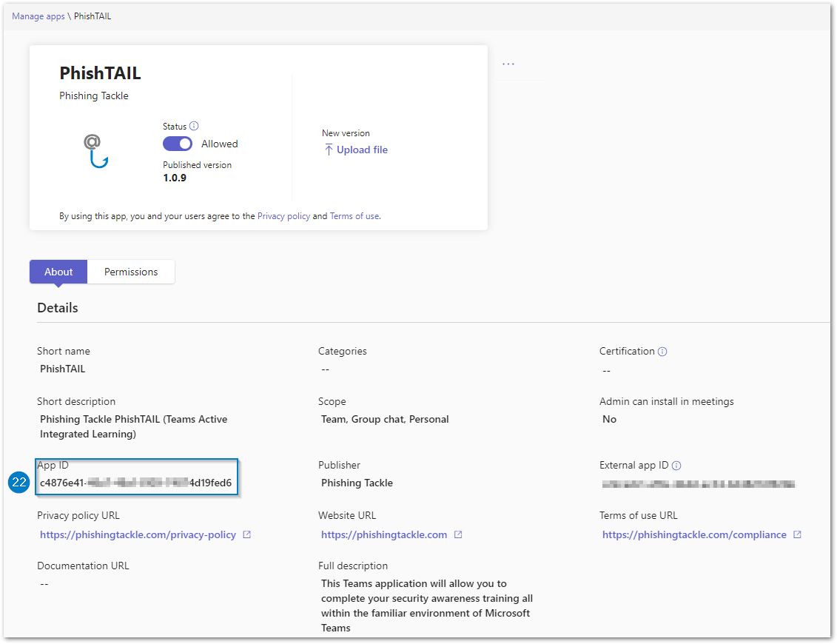Click the Categories label
The height and width of the screenshot is (644, 837).
[342, 352]
